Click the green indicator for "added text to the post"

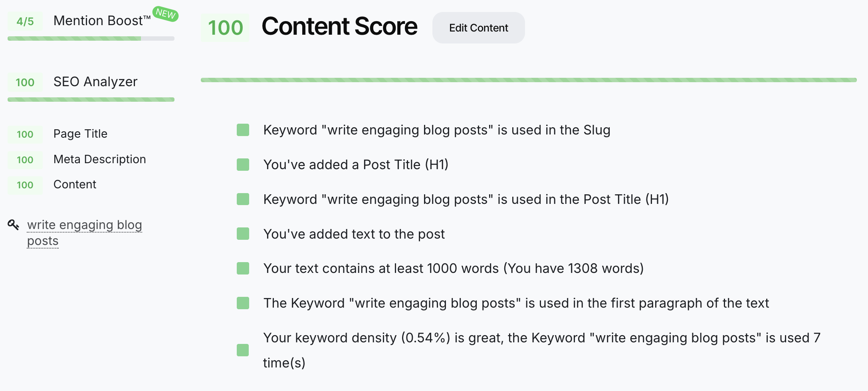click(243, 234)
